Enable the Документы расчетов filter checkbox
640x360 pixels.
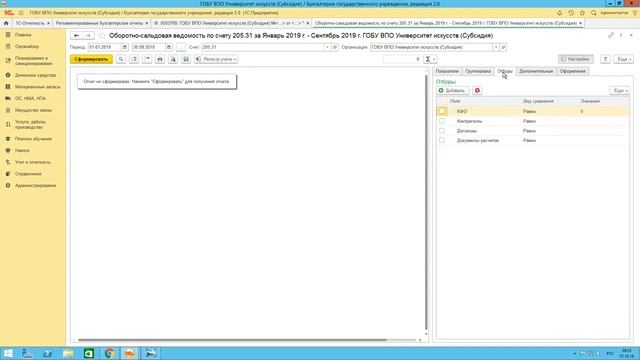coord(442,140)
